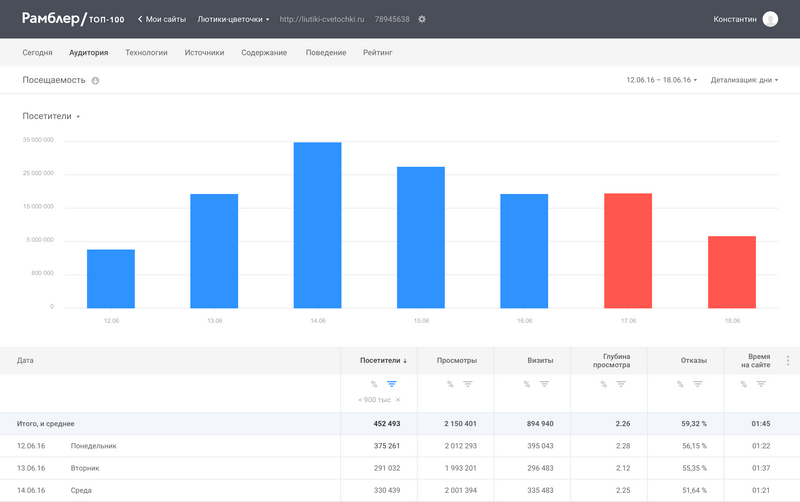Open filter icon under Просмотры column

click(468, 384)
